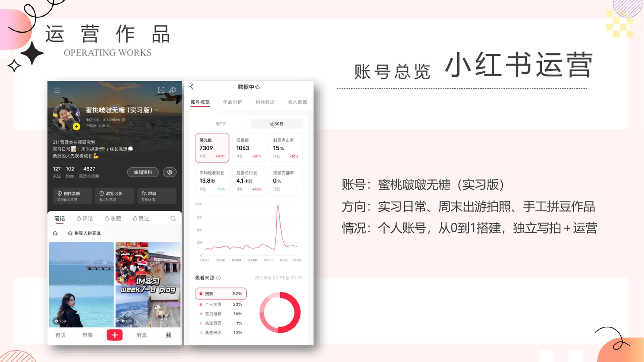Open the 群聊 card
Image resolution: width=644 pixels, height=362 pixels.
pos(157,196)
